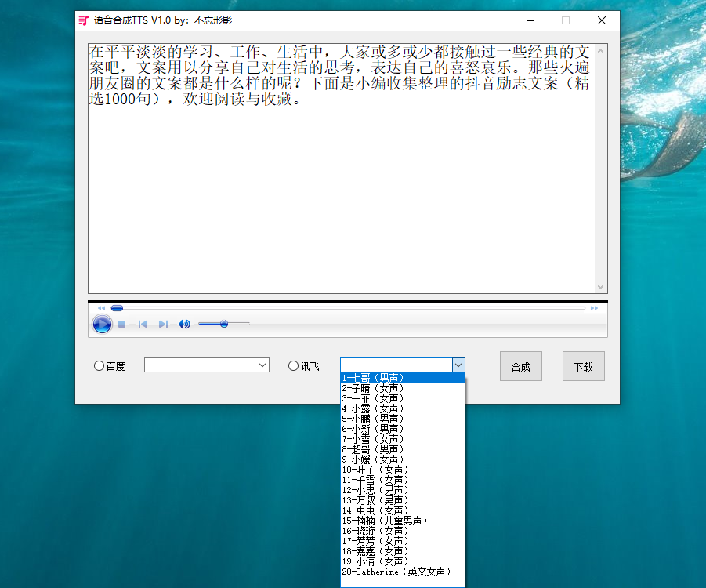Select the 百度 radio button
706x588 pixels.
click(x=99, y=365)
